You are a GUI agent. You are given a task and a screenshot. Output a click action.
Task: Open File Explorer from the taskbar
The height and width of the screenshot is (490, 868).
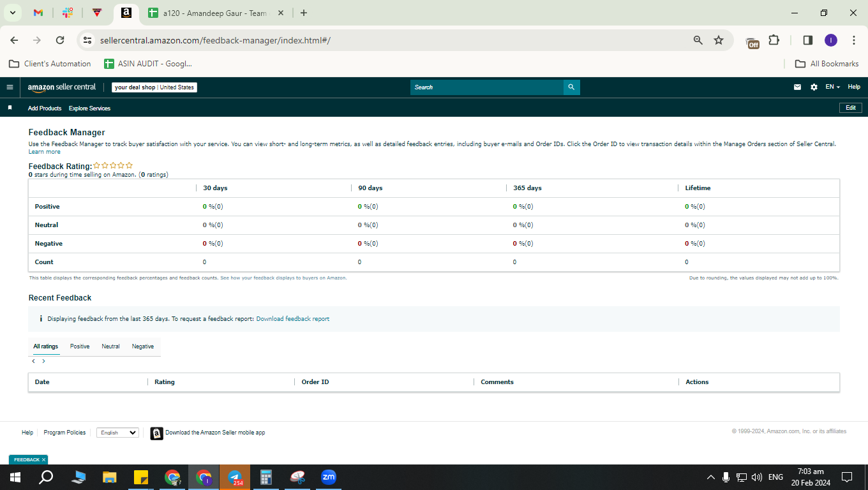point(110,477)
